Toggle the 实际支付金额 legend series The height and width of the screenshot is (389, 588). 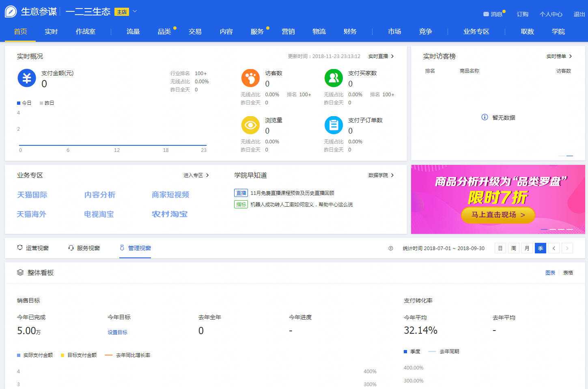click(x=35, y=355)
